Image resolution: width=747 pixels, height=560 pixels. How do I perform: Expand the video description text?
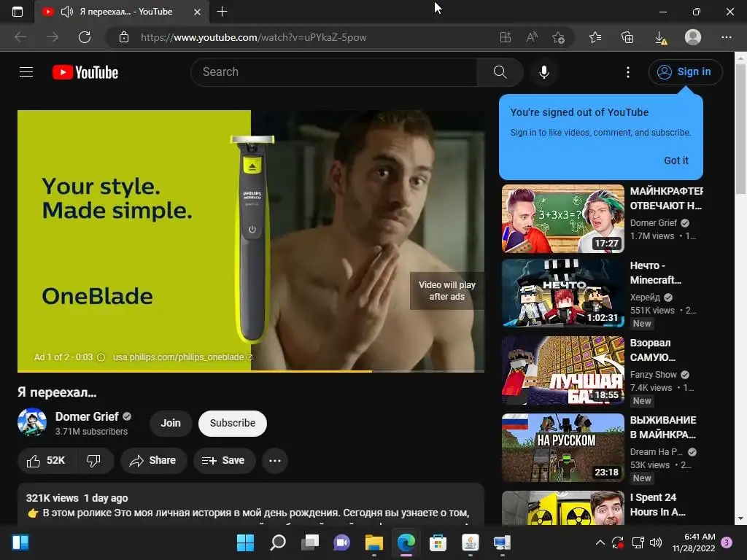pyautogui.click(x=251, y=505)
